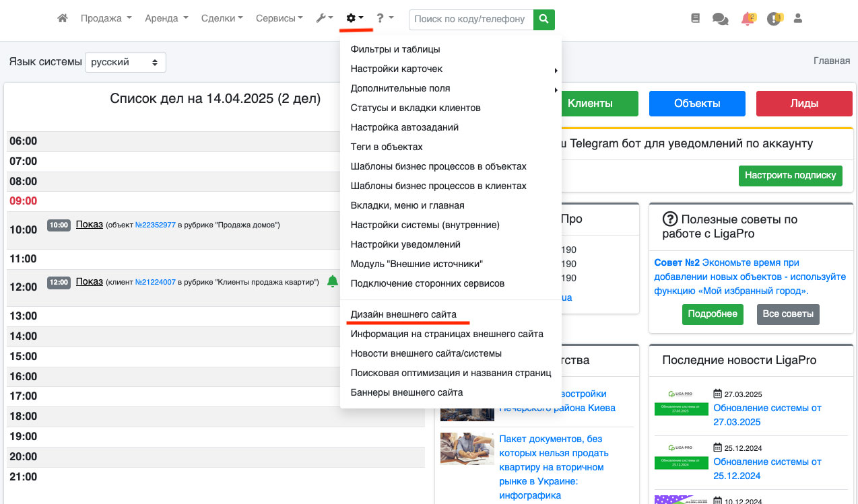The width and height of the screenshot is (858, 504).
Task: Go to the home icon in navbar
Action: click(63, 19)
